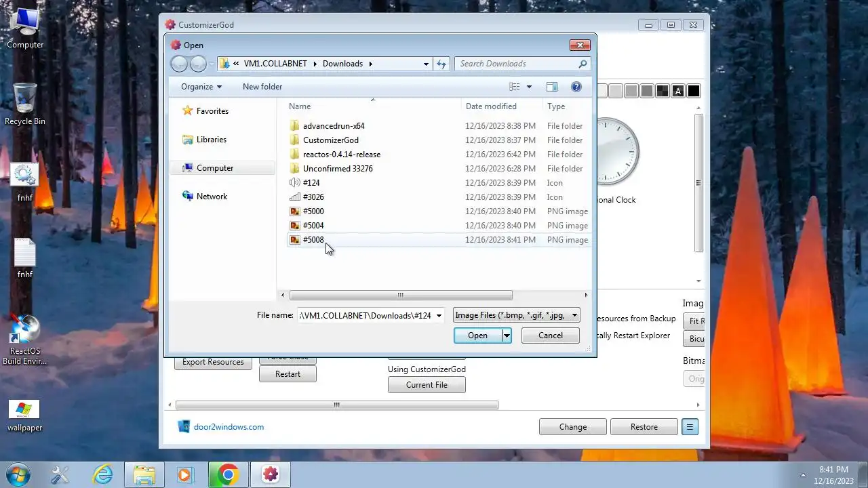Click Export Resources in CustomizerGod
868x488 pixels.
(x=213, y=362)
